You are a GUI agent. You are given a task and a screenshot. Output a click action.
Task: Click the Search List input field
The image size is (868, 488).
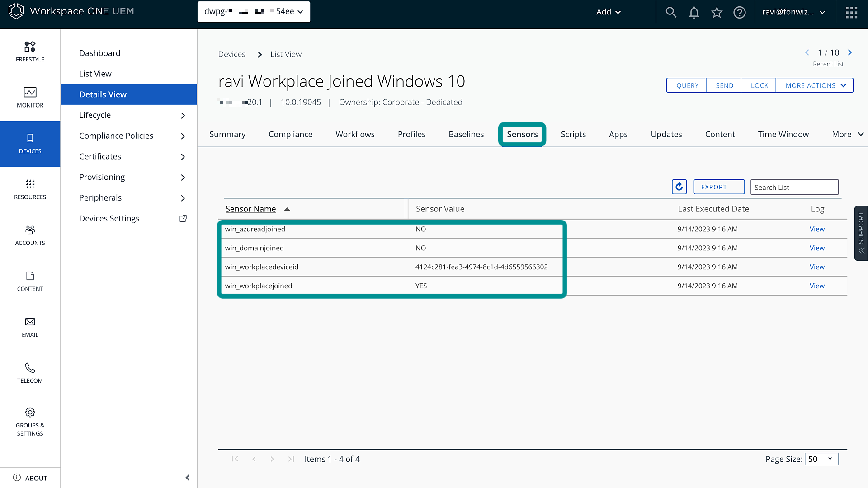coord(794,187)
